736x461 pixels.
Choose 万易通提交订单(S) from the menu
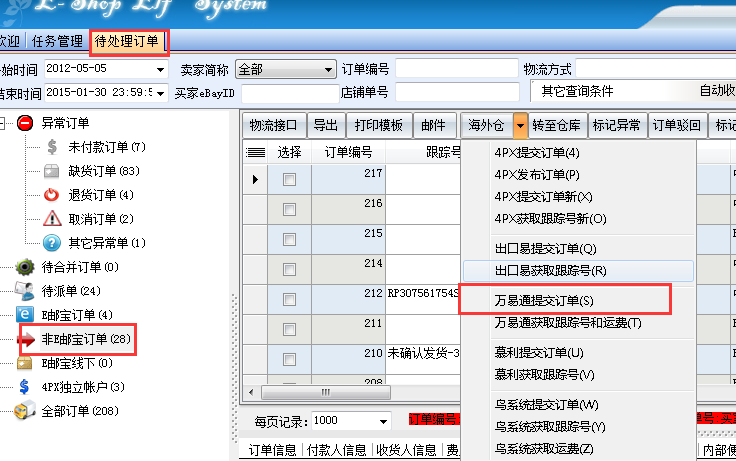[544, 300]
